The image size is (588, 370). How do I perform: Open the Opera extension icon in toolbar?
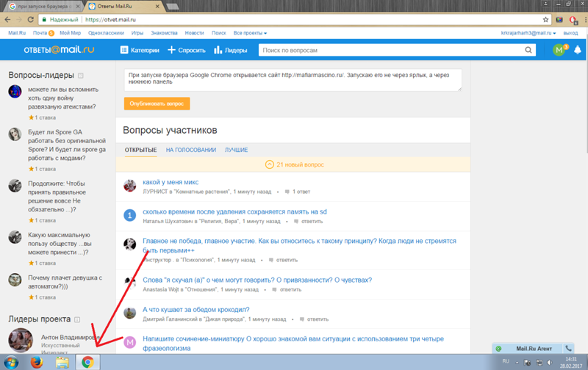[573, 20]
